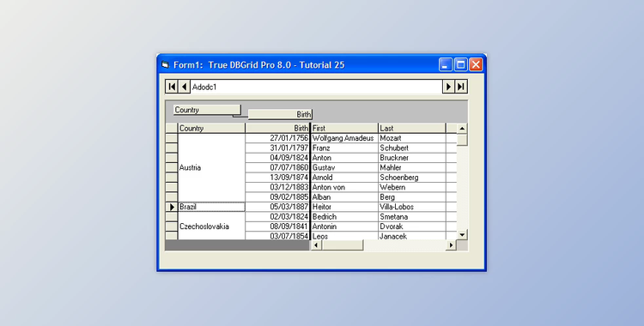Go to first record in Adodc1
Image resolution: width=644 pixels, height=326 pixels.
[172, 87]
